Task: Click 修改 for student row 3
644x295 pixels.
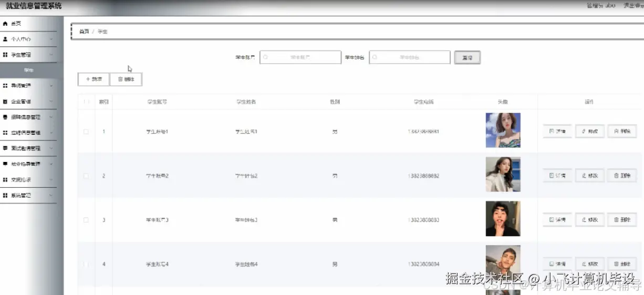Action: (590, 220)
